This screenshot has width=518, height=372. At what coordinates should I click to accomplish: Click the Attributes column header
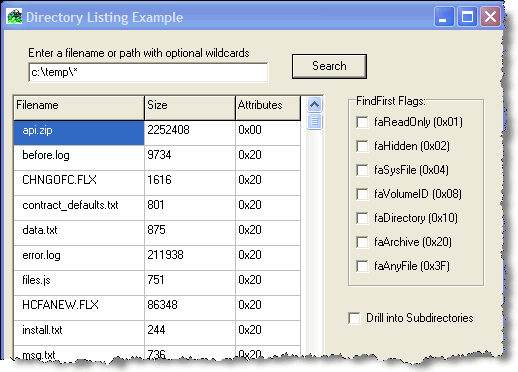(268, 108)
